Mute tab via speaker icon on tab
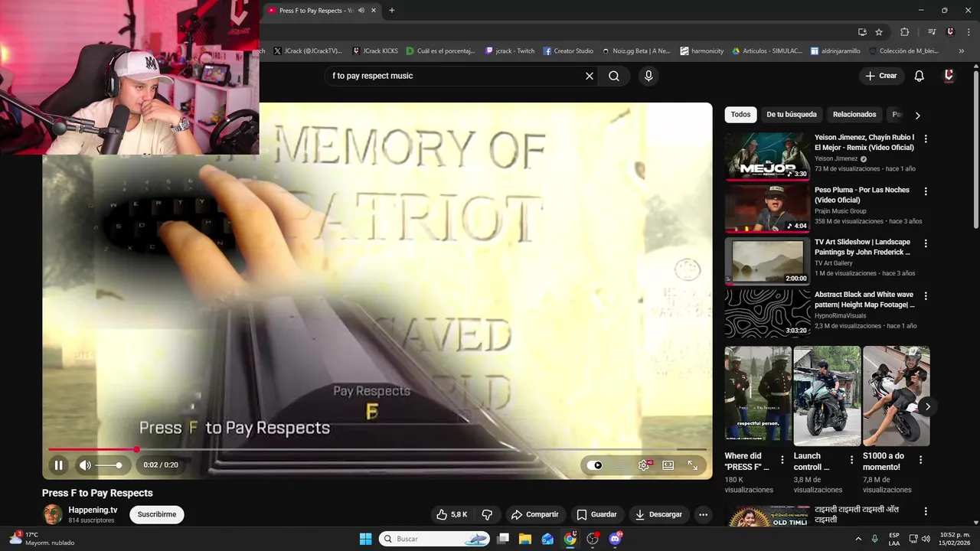Image resolution: width=980 pixels, height=551 pixels. [x=361, y=10]
